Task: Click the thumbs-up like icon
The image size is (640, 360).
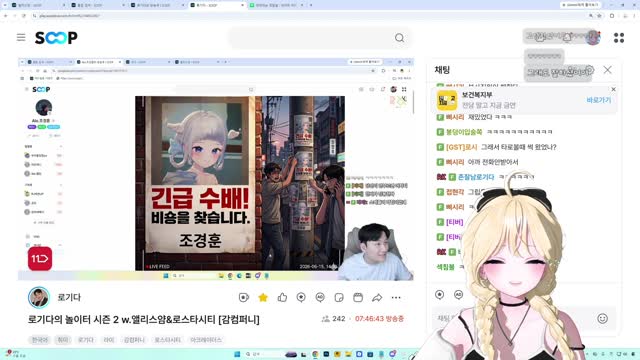Action: point(282,298)
